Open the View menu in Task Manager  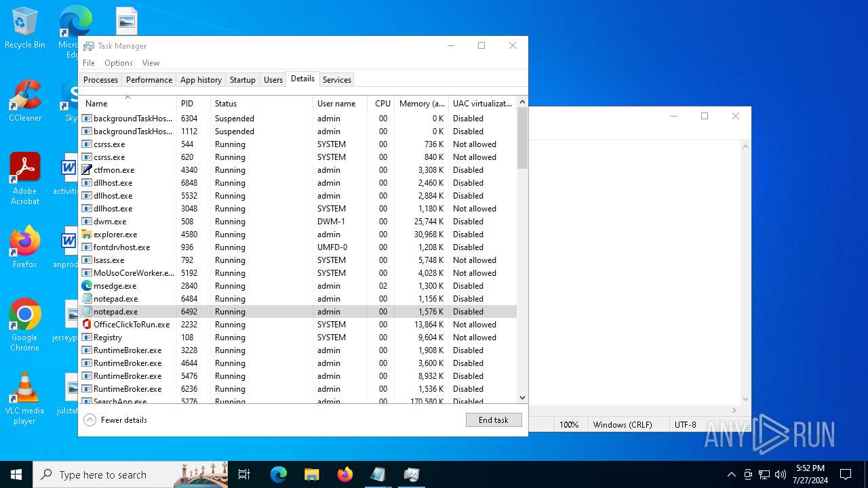pos(151,63)
